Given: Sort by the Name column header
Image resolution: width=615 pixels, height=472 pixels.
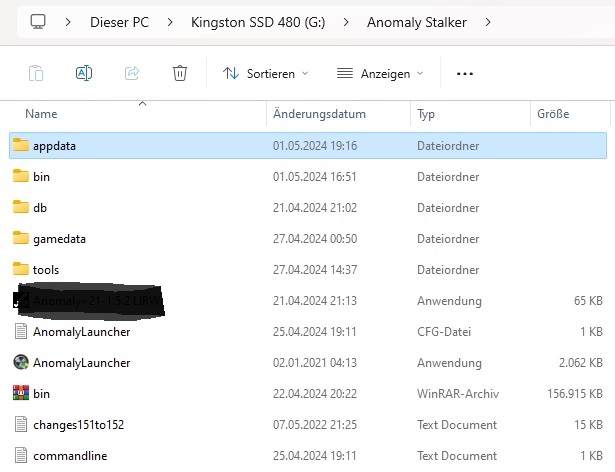Looking at the screenshot, I should coord(41,114).
